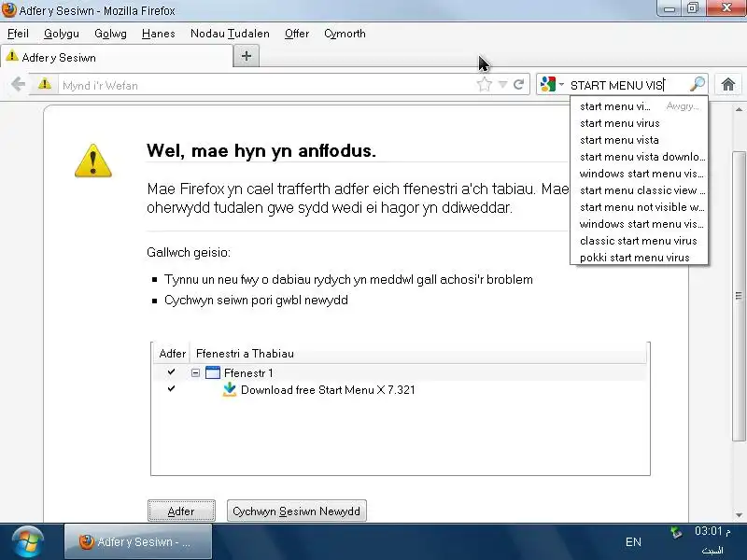Reload the page with the refresh icon
Viewport: 747px width, 560px height.
[519, 85]
